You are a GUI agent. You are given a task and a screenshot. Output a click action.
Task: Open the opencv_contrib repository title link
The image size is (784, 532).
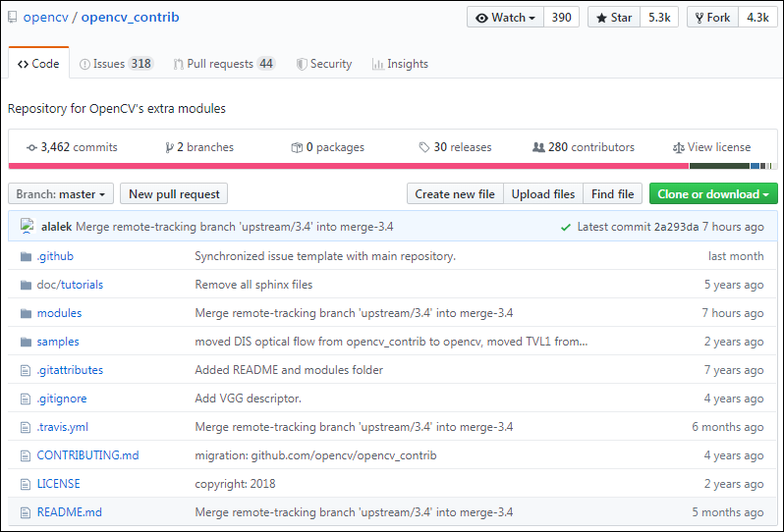[x=130, y=17]
